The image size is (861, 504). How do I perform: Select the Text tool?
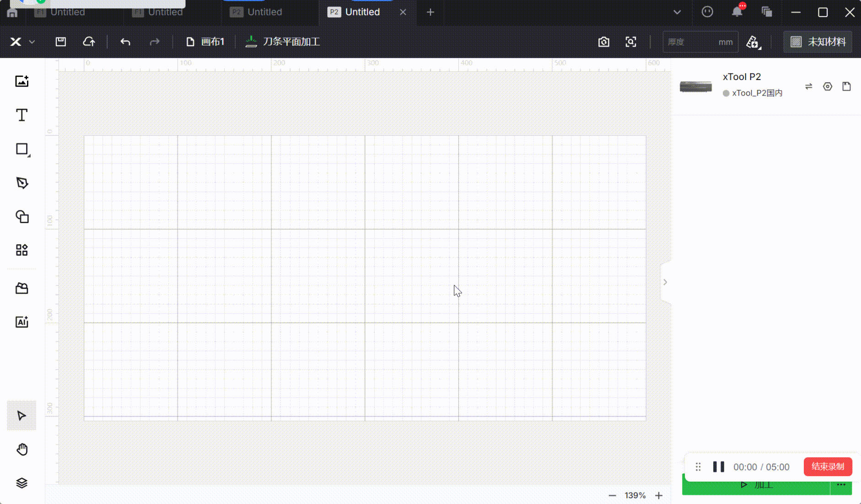click(x=22, y=115)
